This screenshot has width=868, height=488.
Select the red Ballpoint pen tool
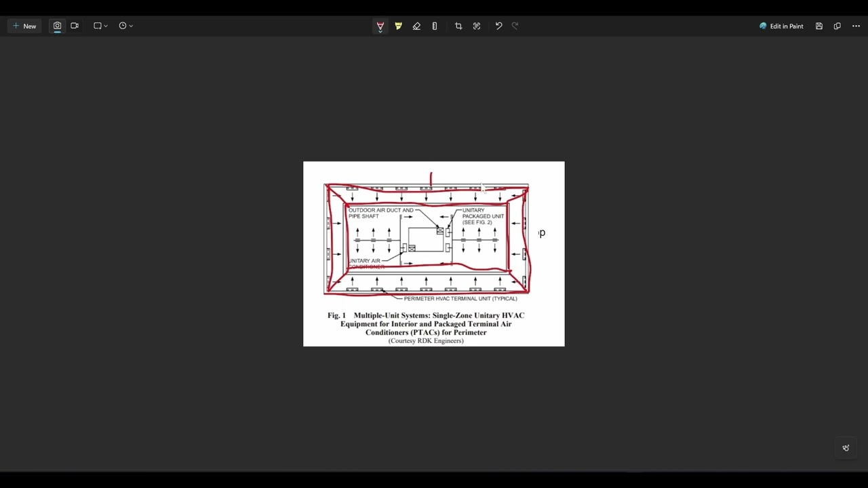pyautogui.click(x=380, y=26)
